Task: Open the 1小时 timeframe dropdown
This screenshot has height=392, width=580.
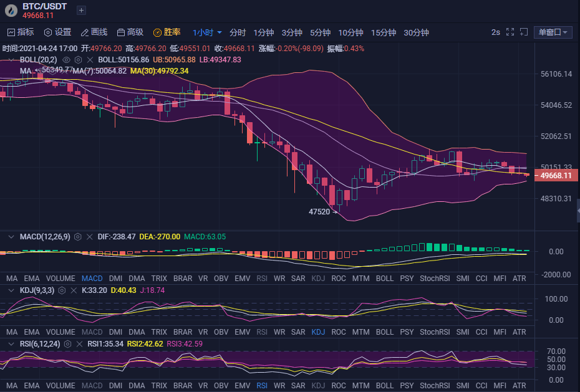Action: [207, 32]
